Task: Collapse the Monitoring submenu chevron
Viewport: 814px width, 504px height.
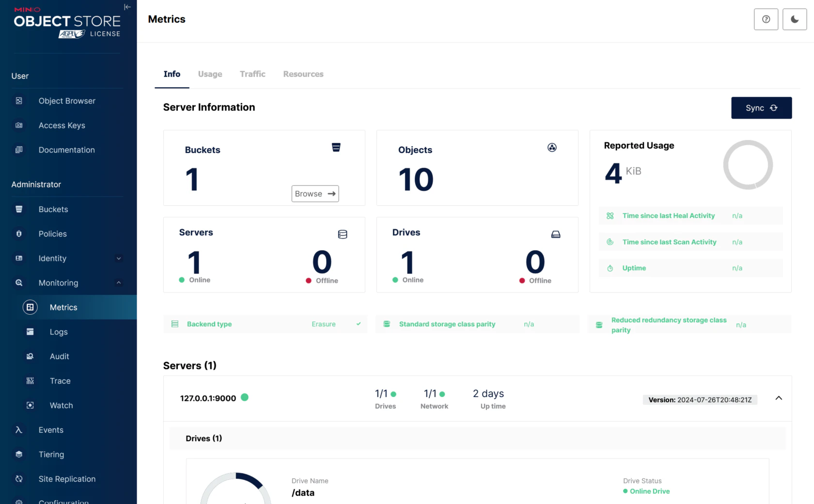Action: [x=119, y=283]
